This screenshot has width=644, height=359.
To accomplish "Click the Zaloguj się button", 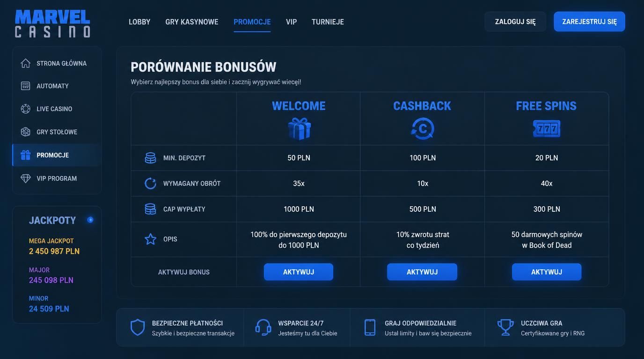I will tap(515, 22).
